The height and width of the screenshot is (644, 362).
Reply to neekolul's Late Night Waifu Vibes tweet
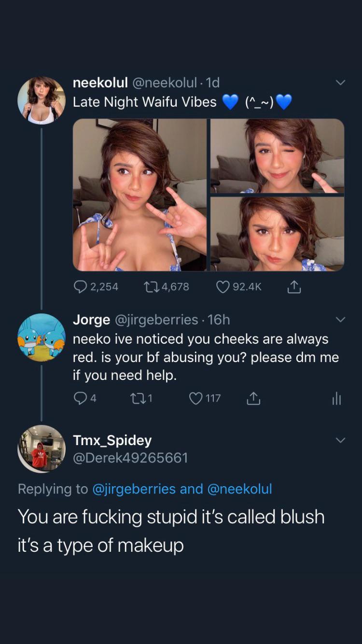81,287
